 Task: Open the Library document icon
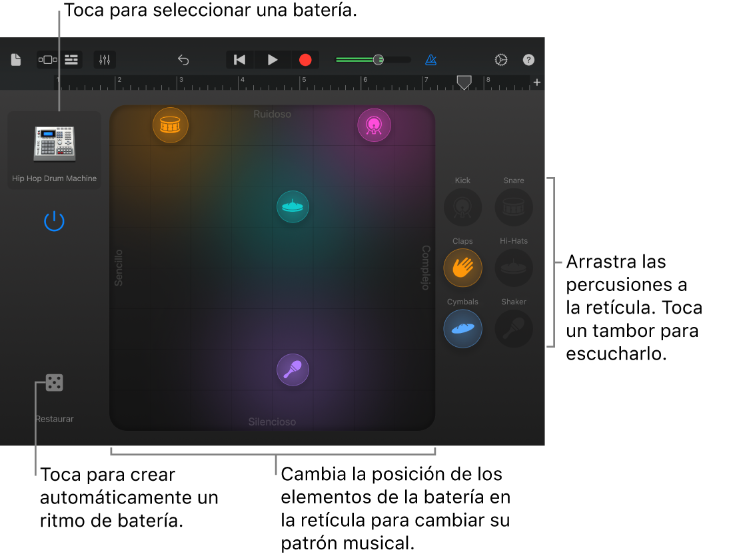pos(15,59)
